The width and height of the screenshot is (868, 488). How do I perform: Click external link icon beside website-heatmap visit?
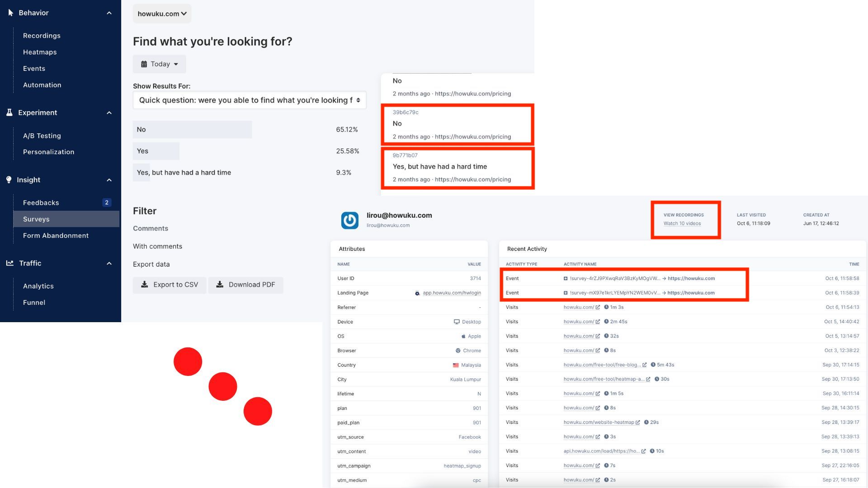pyautogui.click(x=637, y=422)
